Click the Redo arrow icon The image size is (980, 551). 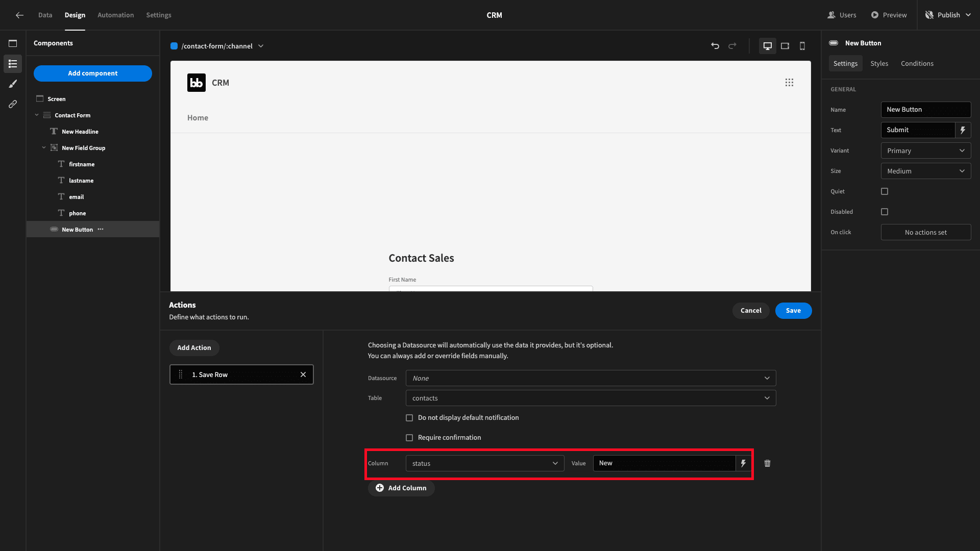(x=732, y=46)
